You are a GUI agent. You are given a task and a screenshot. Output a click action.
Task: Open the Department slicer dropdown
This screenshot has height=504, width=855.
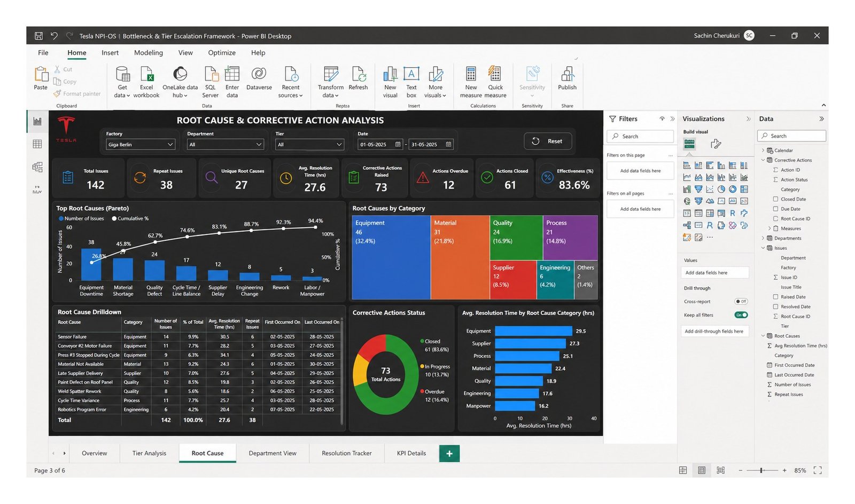[x=226, y=144]
